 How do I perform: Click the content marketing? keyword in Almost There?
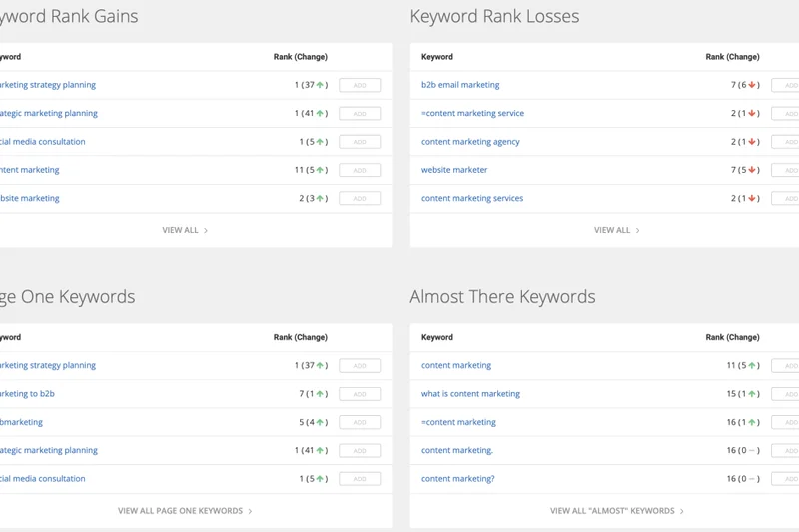tap(457, 479)
